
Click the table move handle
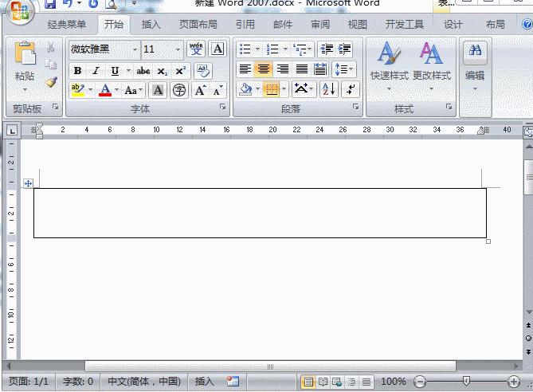point(29,183)
